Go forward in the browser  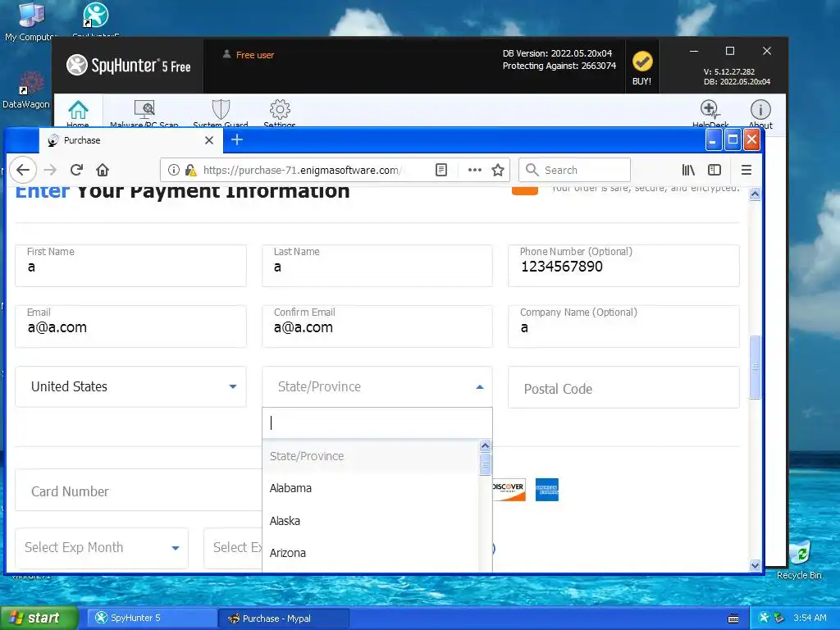(x=50, y=170)
